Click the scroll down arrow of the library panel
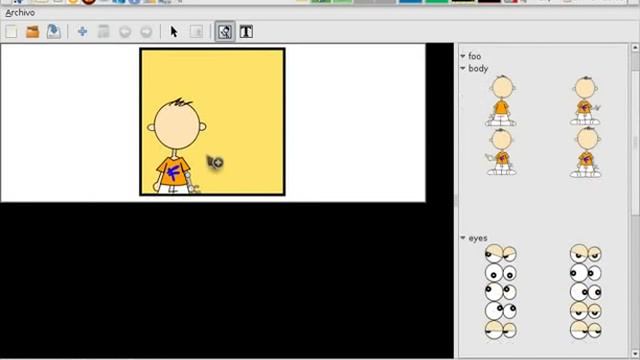The image size is (640, 360). (x=635, y=354)
